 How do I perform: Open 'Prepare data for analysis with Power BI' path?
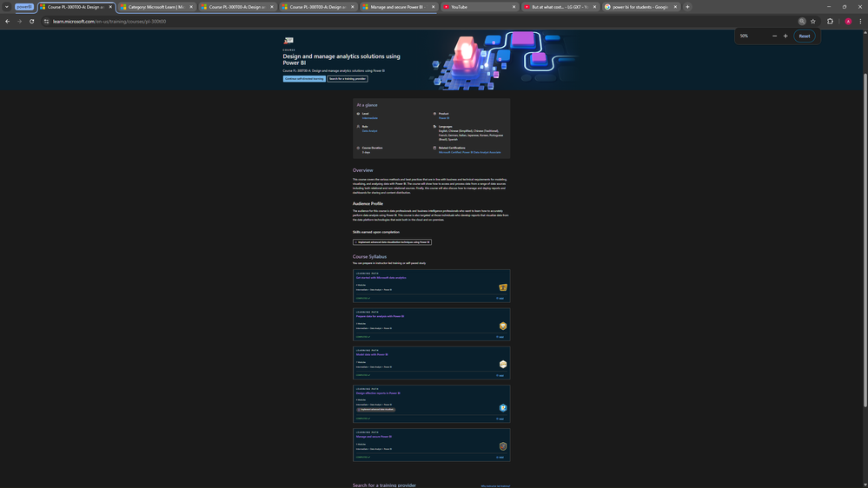tap(380, 316)
